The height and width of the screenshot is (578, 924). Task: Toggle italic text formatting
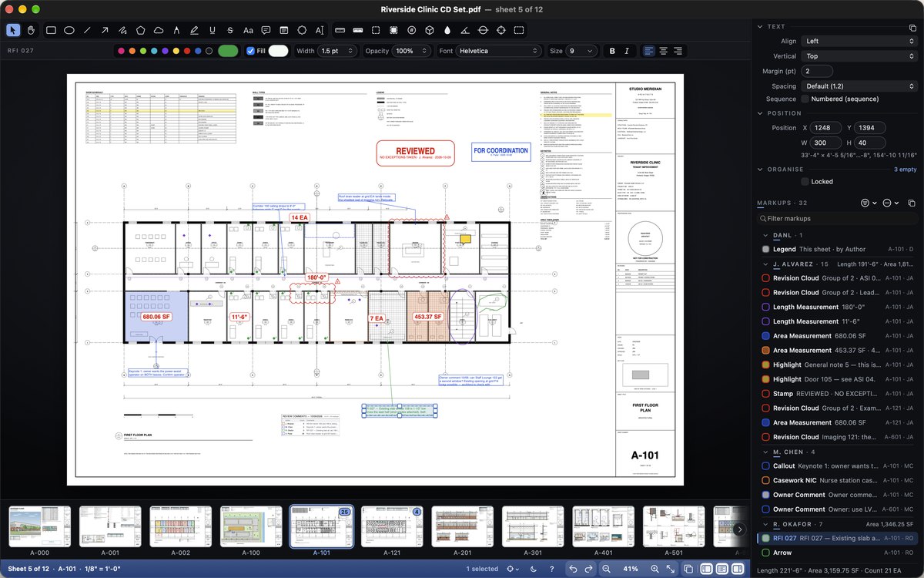pos(627,51)
